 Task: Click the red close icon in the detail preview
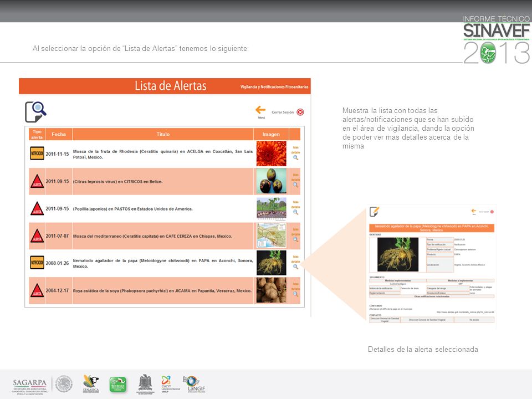[492, 212]
